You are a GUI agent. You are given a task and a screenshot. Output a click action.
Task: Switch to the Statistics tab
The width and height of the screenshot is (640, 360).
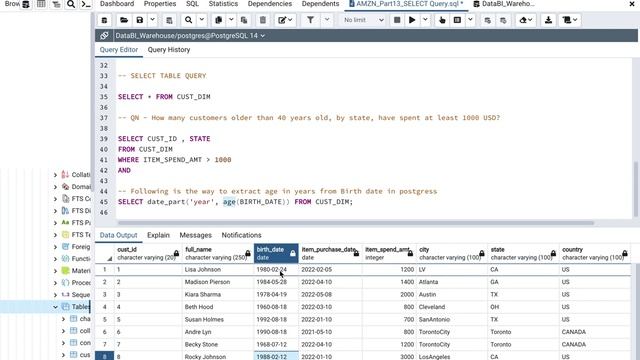click(x=223, y=4)
